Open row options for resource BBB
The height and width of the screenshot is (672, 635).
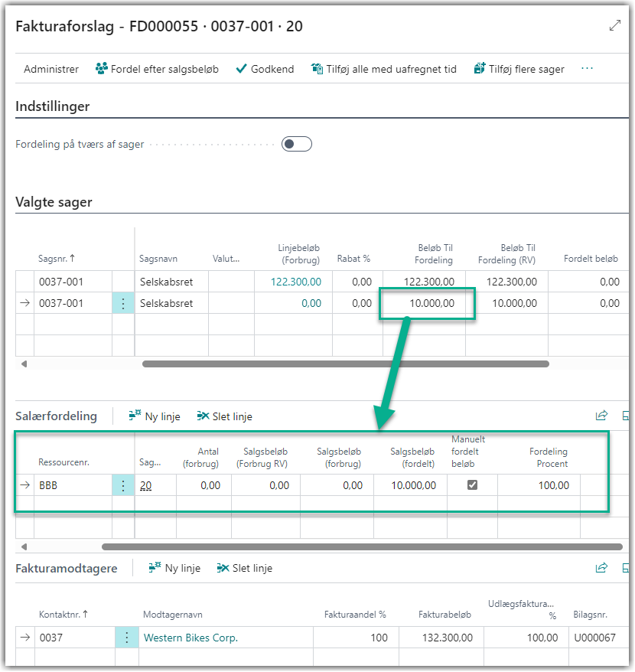click(x=123, y=485)
